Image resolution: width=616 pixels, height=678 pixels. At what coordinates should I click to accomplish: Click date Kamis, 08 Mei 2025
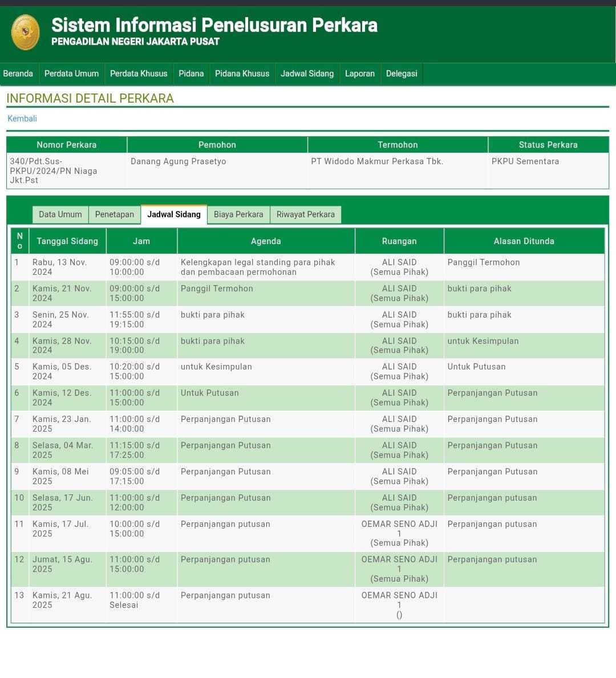[60, 476]
